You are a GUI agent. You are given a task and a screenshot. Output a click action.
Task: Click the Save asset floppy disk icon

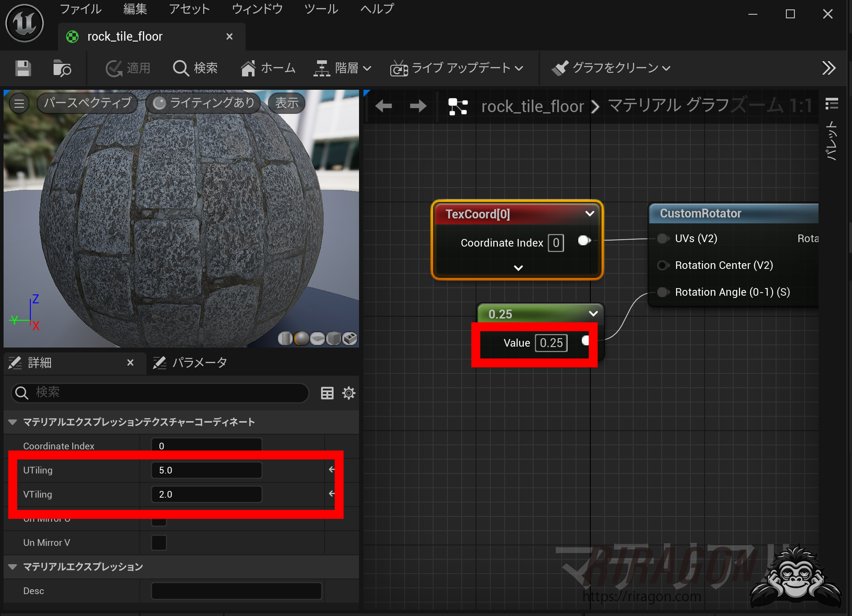tap(23, 68)
